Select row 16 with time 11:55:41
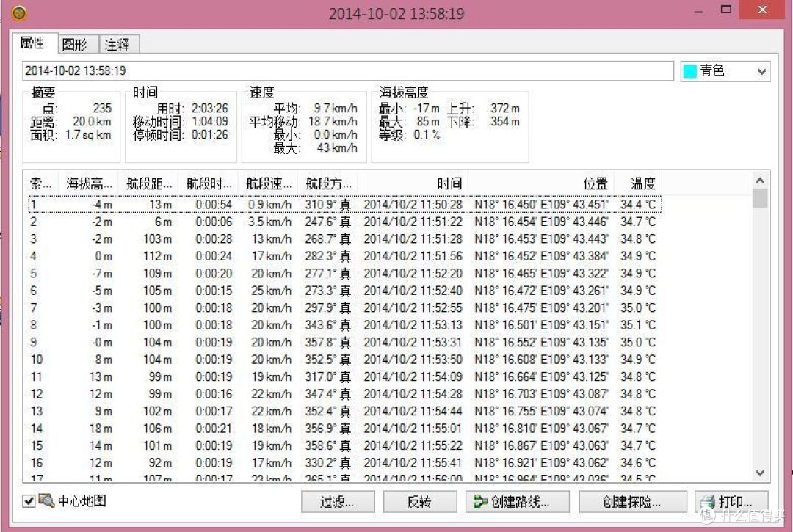This screenshot has width=793, height=532. (345, 462)
